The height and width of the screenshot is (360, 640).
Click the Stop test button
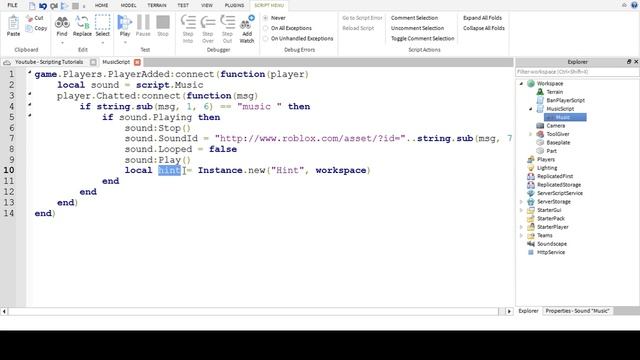pos(163,26)
